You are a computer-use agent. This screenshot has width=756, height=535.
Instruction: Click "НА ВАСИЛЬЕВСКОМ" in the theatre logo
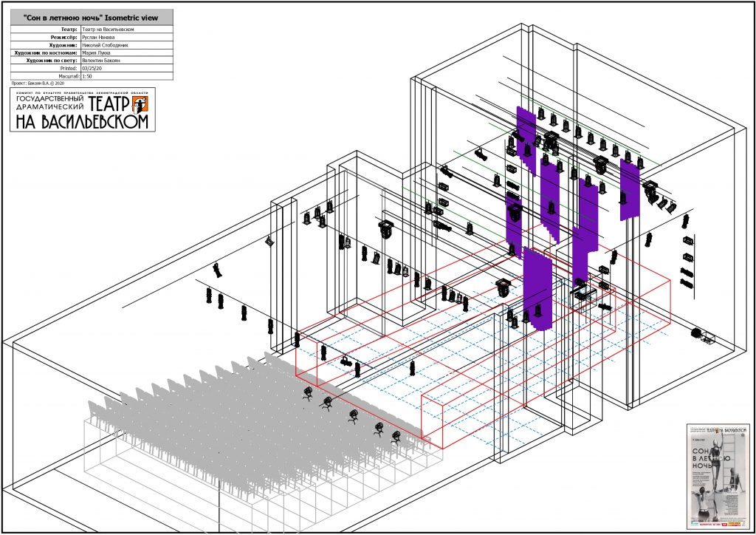82,122
